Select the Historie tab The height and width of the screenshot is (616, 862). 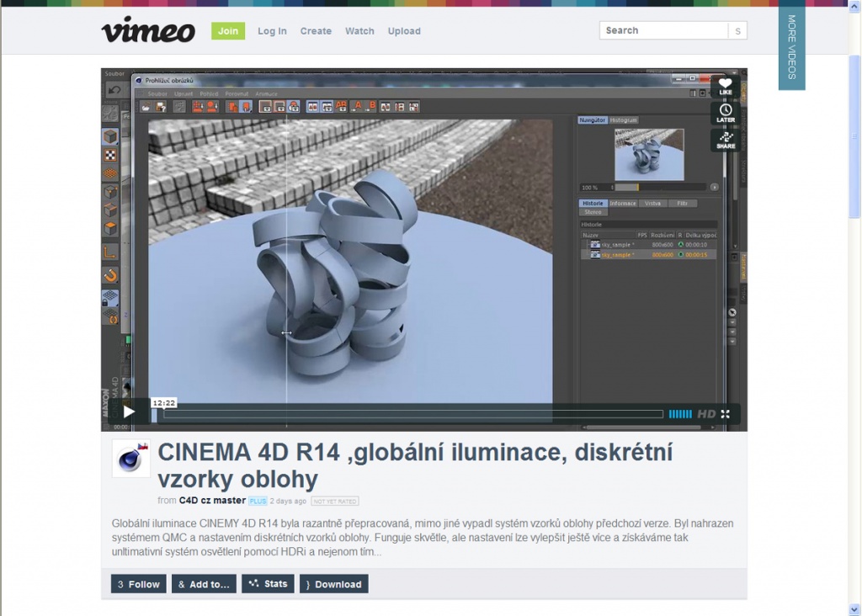pos(593,204)
